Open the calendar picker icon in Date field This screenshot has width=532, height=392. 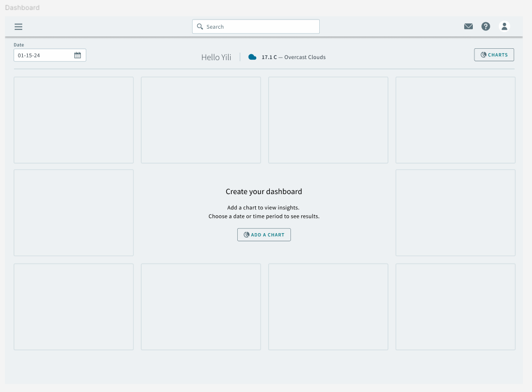point(78,55)
